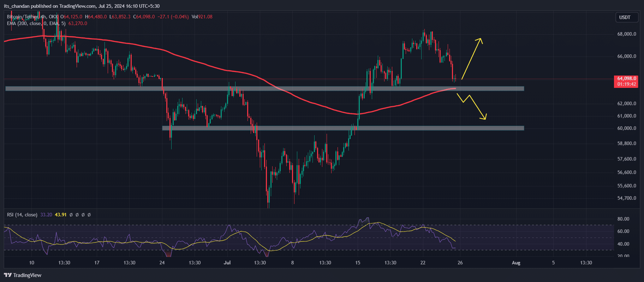Click the 80.00 RSI scale label
Image resolution: width=644 pixels, height=282 pixels.
point(623,219)
